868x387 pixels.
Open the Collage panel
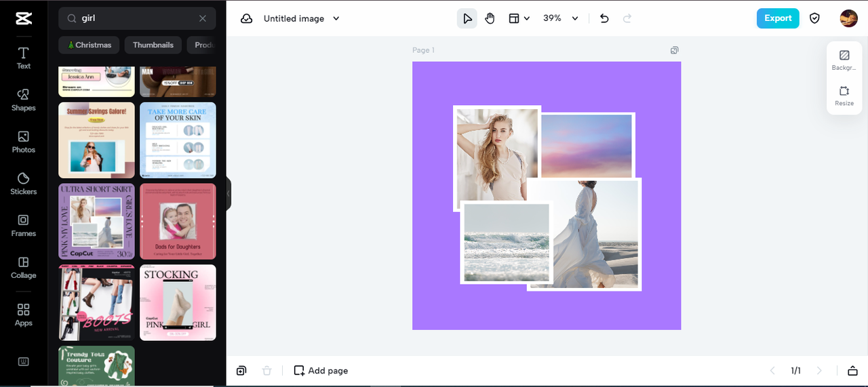click(x=24, y=268)
